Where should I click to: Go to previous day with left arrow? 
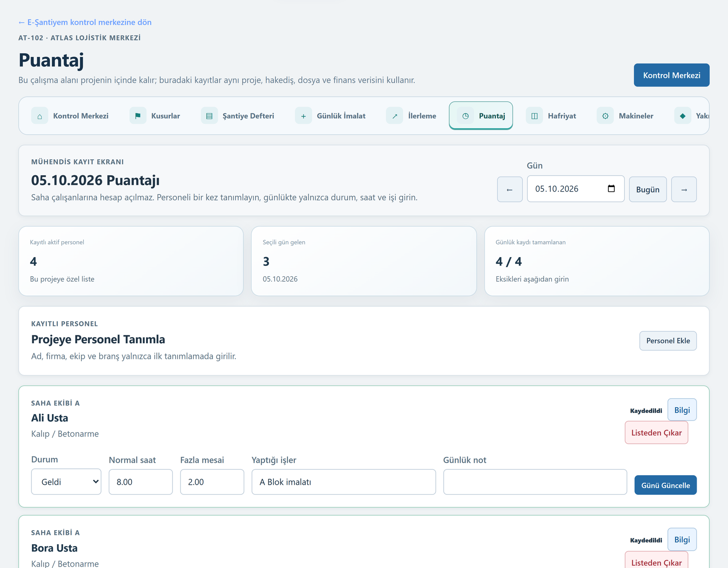[x=510, y=189]
